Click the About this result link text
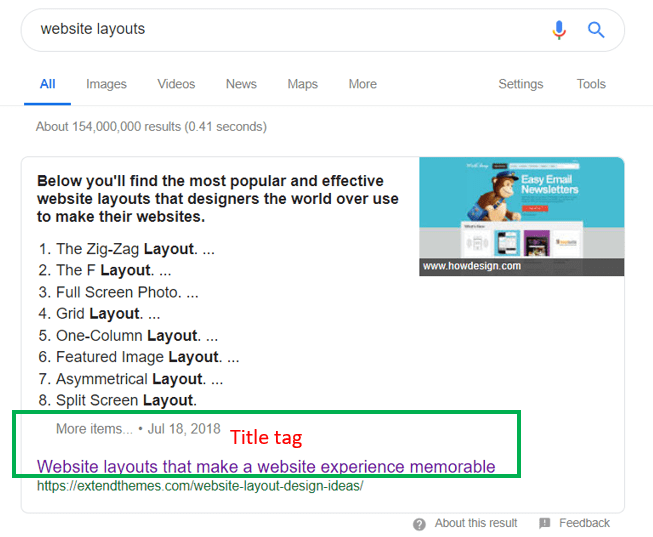The height and width of the screenshot is (537, 653). [x=476, y=523]
